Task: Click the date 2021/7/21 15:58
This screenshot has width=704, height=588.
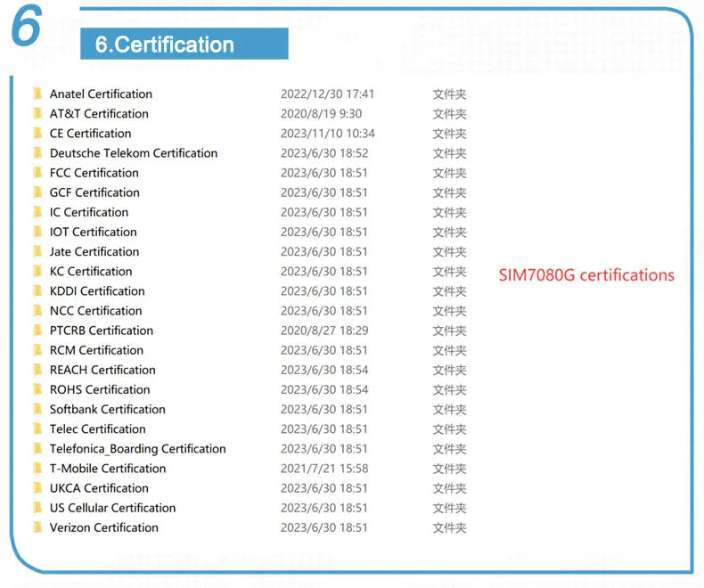Action: (324, 469)
